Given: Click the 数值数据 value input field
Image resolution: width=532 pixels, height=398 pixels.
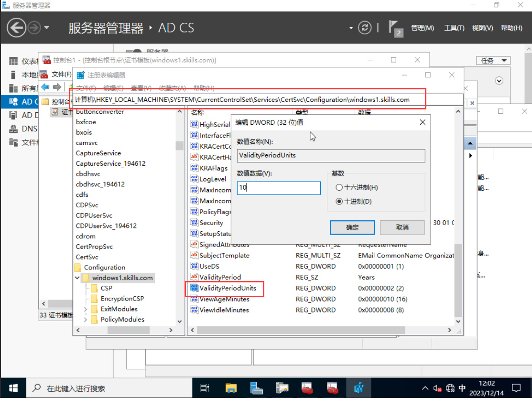Looking at the screenshot, I should click(279, 188).
